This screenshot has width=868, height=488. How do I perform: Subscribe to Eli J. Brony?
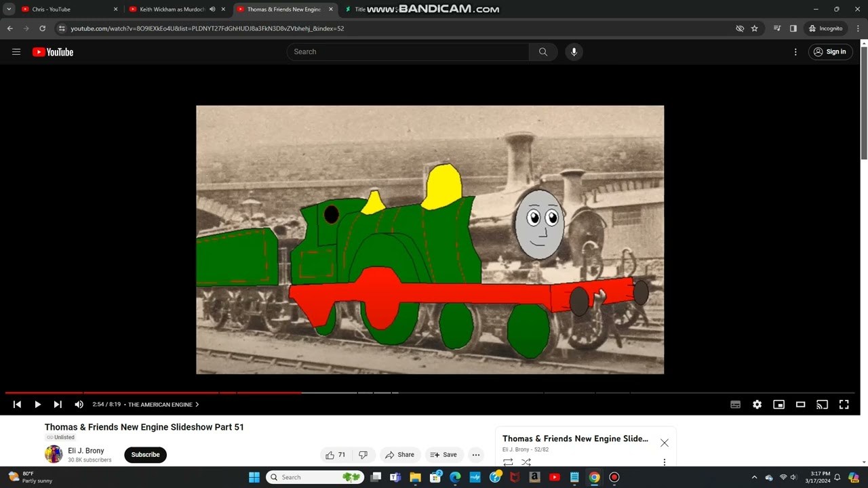point(145,455)
